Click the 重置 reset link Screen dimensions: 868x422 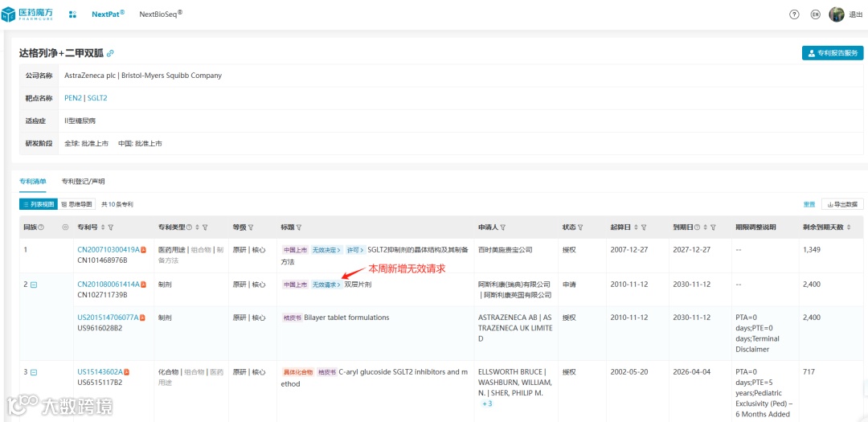click(x=809, y=204)
